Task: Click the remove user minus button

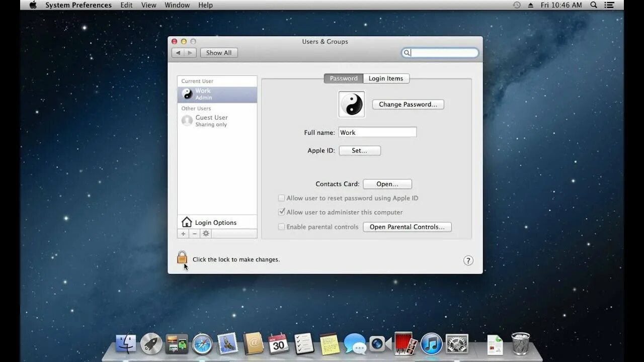Action: tap(195, 234)
